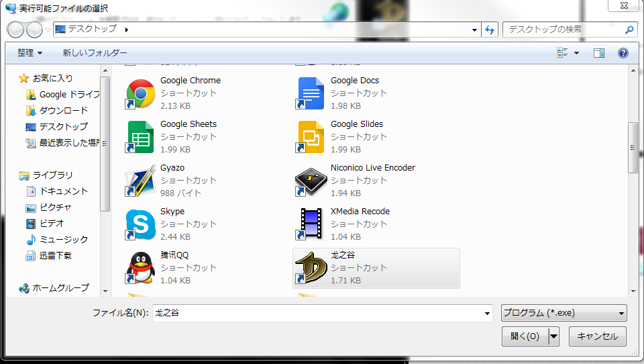Open ダウンロード in favorites

pos(56,111)
